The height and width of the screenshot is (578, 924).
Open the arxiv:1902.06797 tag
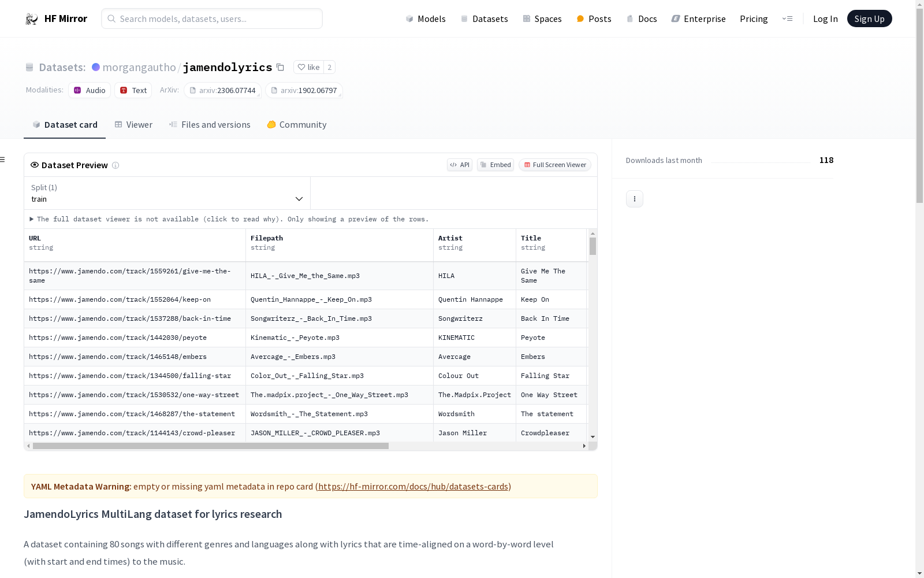(304, 90)
